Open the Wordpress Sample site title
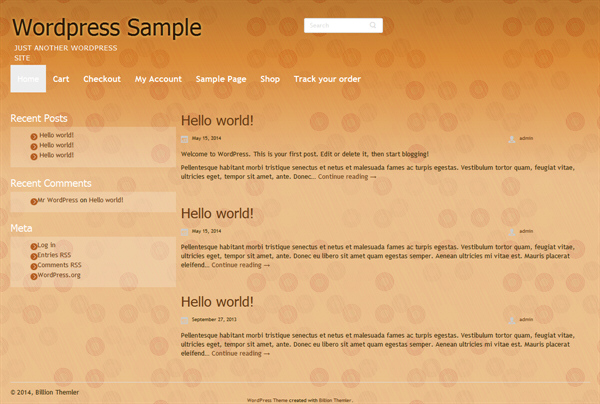Viewport: 600px width, 404px height. [107, 28]
